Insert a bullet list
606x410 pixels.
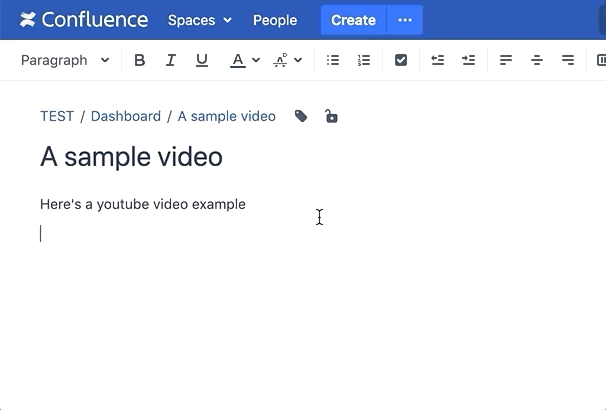pos(333,60)
